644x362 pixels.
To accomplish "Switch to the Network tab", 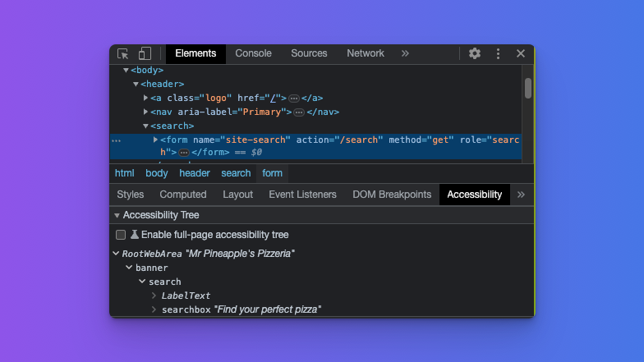I will coord(366,53).
